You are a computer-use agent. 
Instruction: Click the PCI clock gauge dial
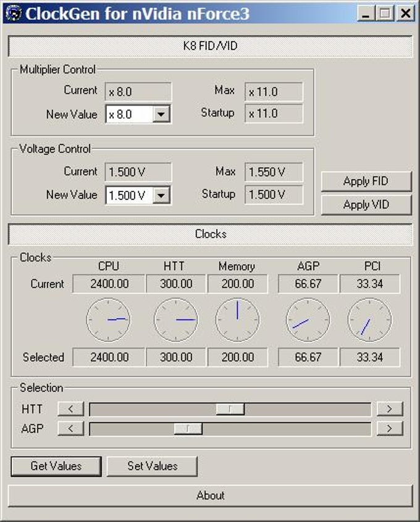370,319
